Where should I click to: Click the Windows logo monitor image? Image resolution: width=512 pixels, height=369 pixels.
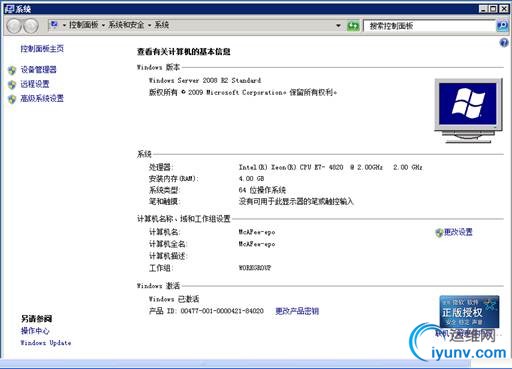click(468, 110)
